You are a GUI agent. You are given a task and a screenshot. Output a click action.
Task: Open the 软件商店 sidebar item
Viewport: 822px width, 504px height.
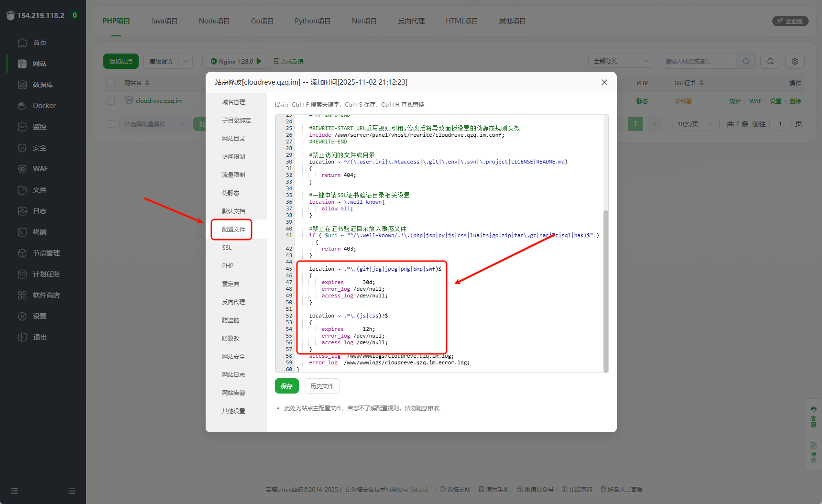pos(46,295)
